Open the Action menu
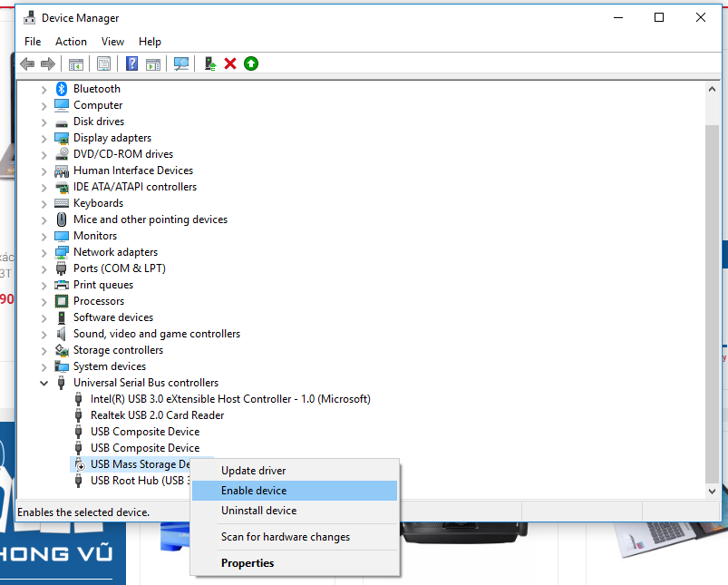This screenshot has width=728, height=585. tap(71, 42)
